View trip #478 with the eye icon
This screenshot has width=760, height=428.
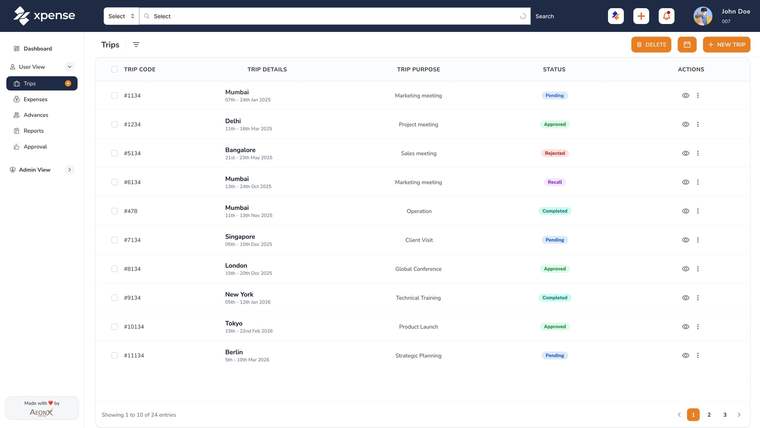[x=685, y=211]
